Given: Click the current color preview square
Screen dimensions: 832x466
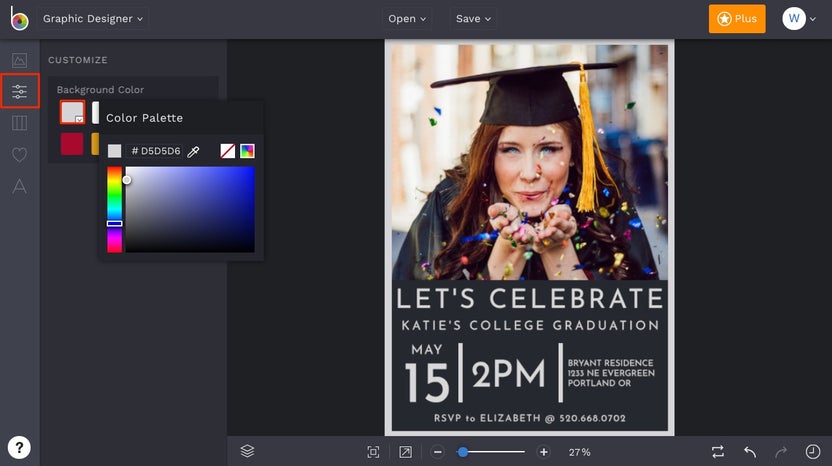Looking at the screenshot, I should [115, 151].
